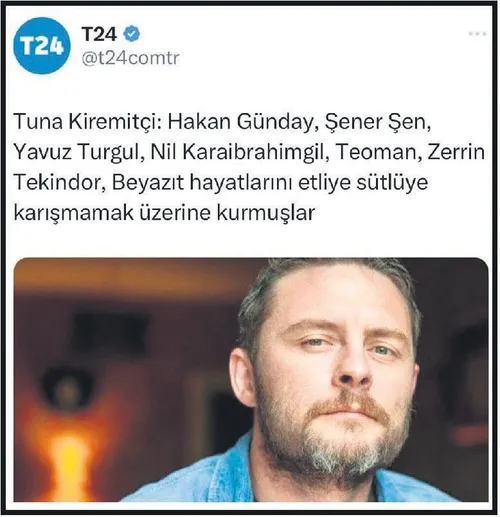Click the word Beyazıt in the tweet
This screenshot has width=500, height=517.
tap(148, 183)
